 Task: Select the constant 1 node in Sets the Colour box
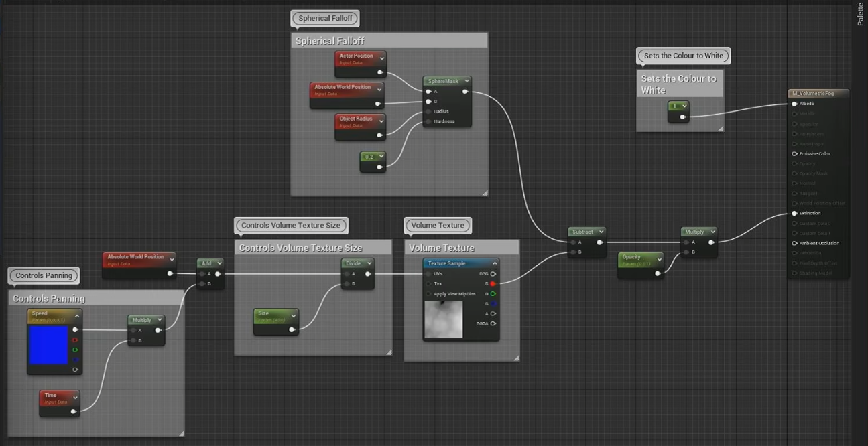[x=678, y=112]
